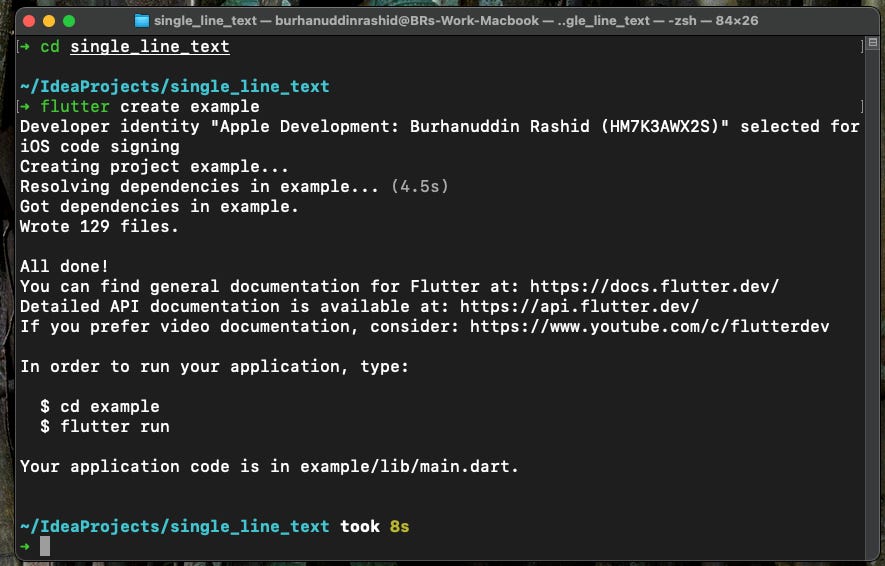
Task: Click the 'took 8s' duration text
Action: pyautogui.click(x=374, y=526)
